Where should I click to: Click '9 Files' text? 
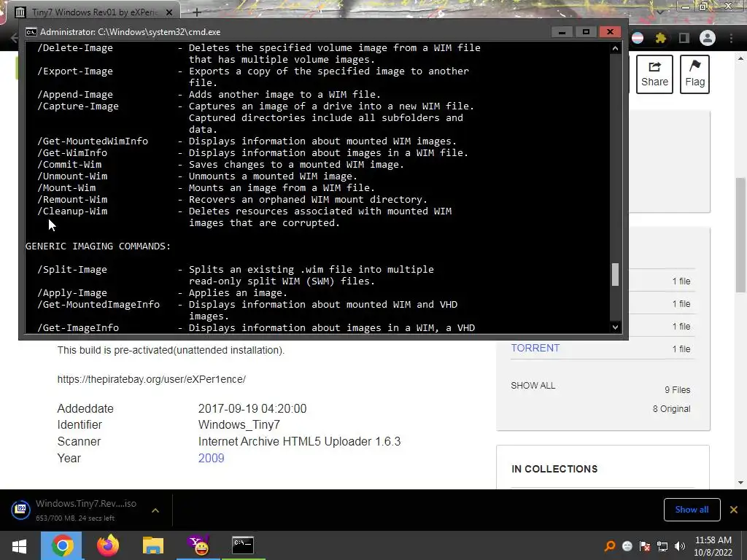point(678,390)
